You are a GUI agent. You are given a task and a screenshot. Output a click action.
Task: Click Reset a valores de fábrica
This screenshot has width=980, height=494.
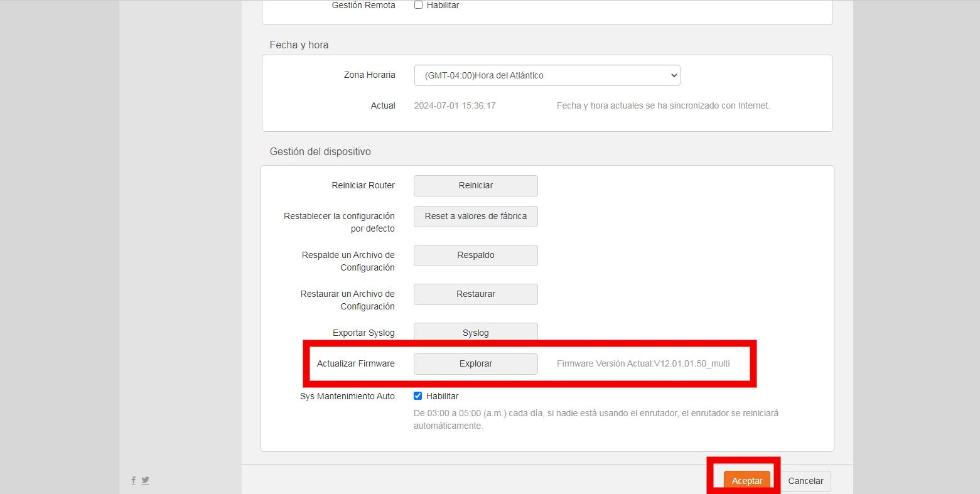[475, 216]
